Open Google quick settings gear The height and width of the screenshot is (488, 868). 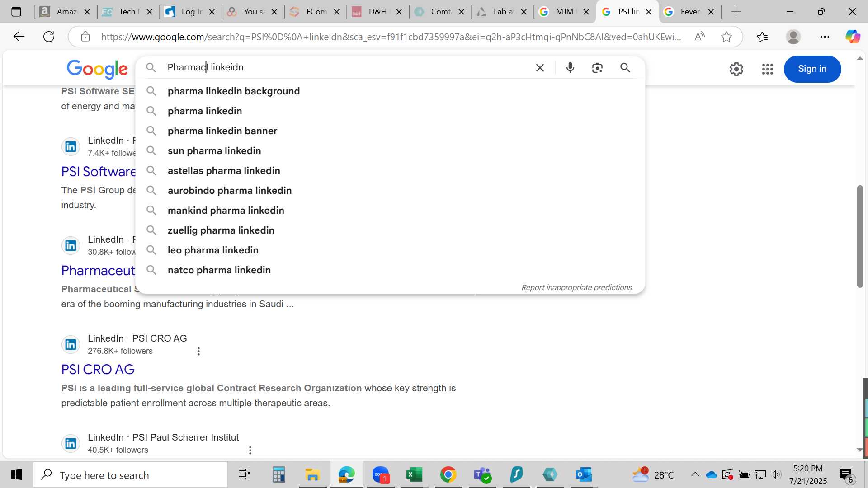click(736, 69)
